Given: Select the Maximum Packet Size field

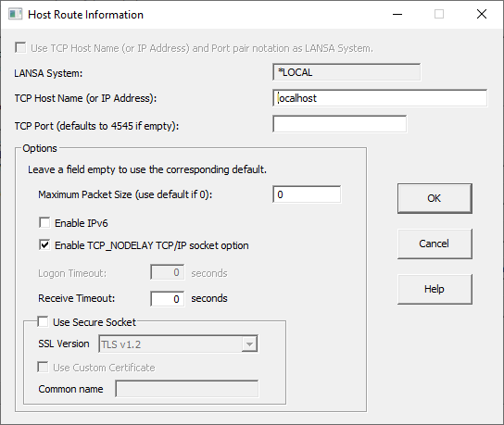Looking at the screenshot, I should [307, 194].
